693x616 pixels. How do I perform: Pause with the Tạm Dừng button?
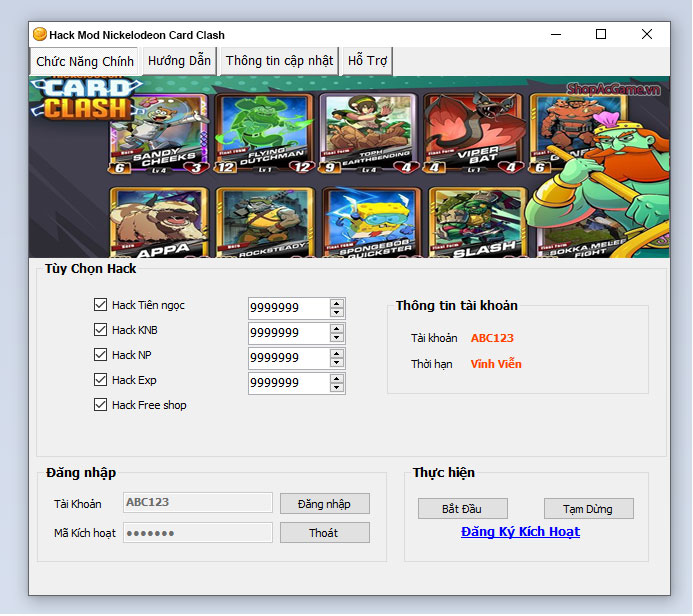tap(588, 509)
